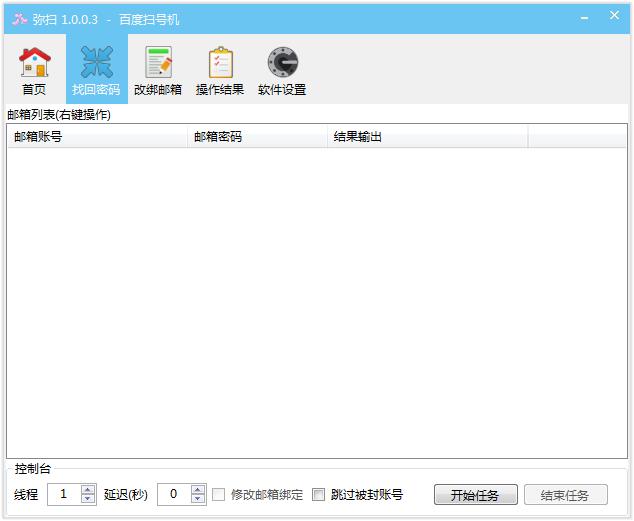This screenshot has width=634, height=521.
Task: Sort by 邮箱密码 column header
Action: (x=257, y=137)
